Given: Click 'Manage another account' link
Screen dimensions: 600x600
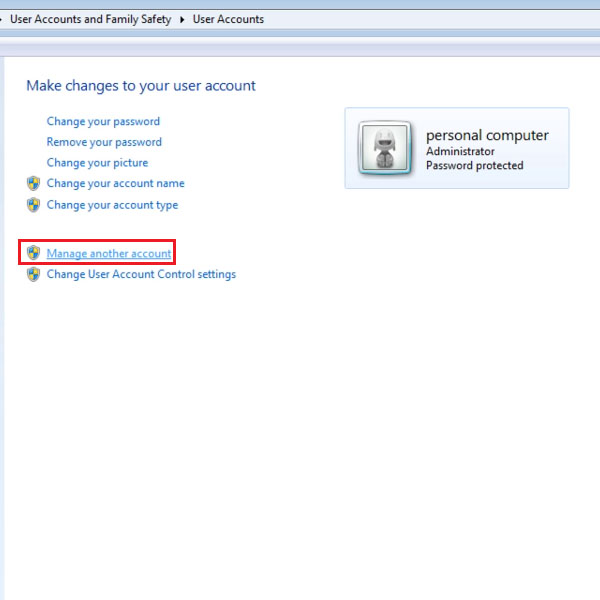Looking at the screenshot, I should [x=109, y=253].
